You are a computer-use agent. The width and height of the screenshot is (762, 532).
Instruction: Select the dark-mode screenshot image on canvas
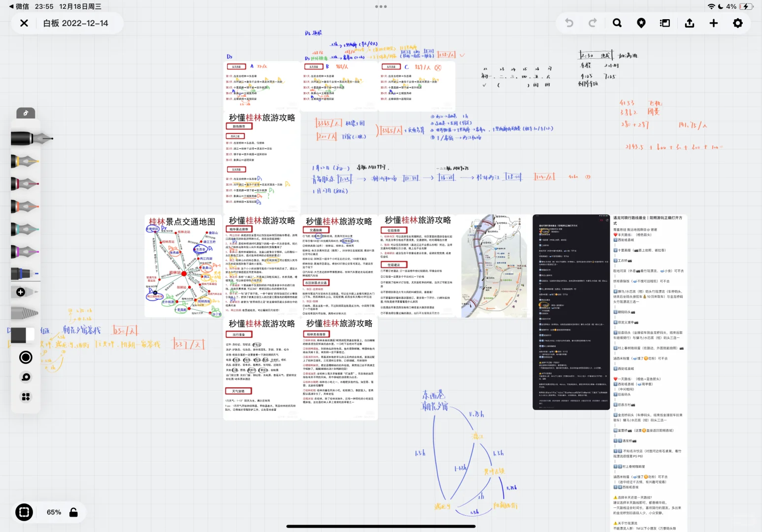(x=571, y=312)
